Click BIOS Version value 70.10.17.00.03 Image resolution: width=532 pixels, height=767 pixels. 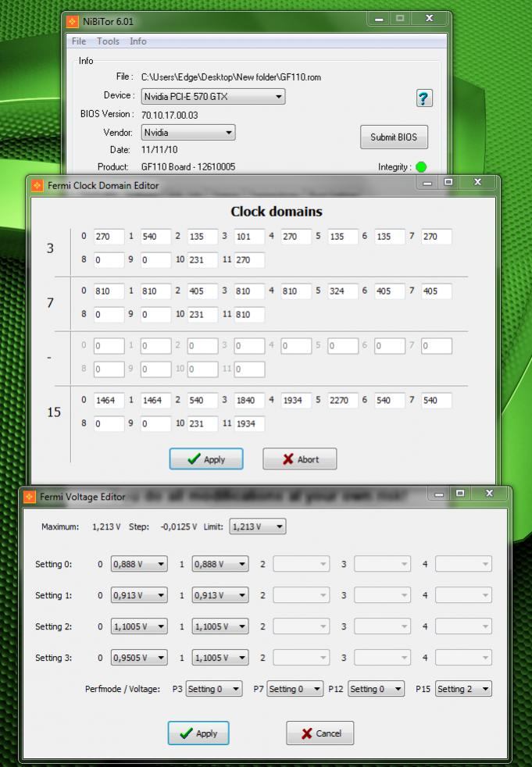coord(170,116)
